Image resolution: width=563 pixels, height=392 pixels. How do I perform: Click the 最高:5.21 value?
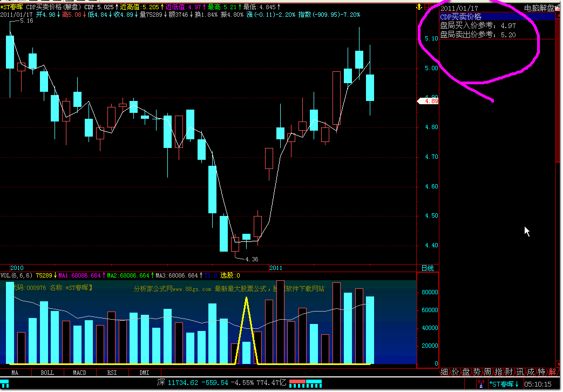(x=222, y=7)
